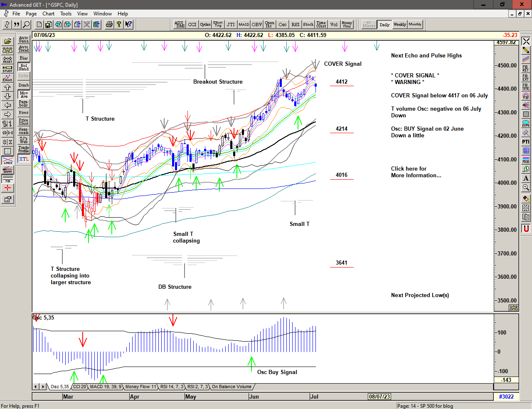
Task: Click the PTI tool icon
Action: click(526, 142)
